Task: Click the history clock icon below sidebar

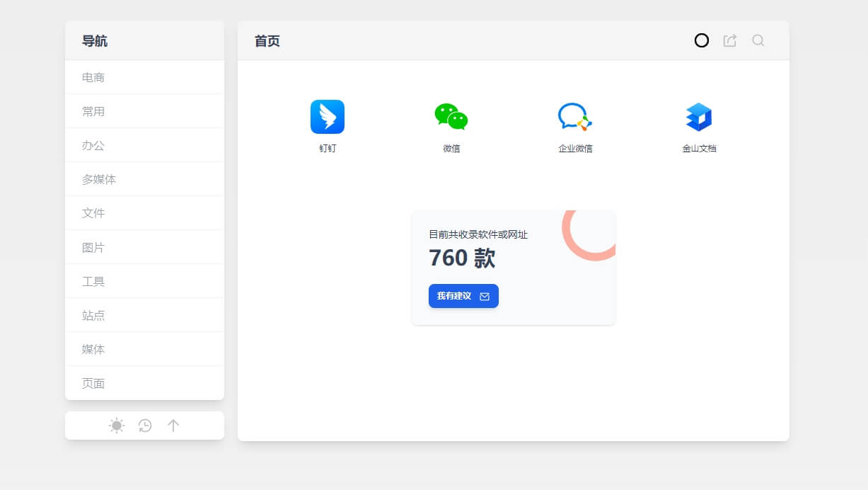Action: 145,426
